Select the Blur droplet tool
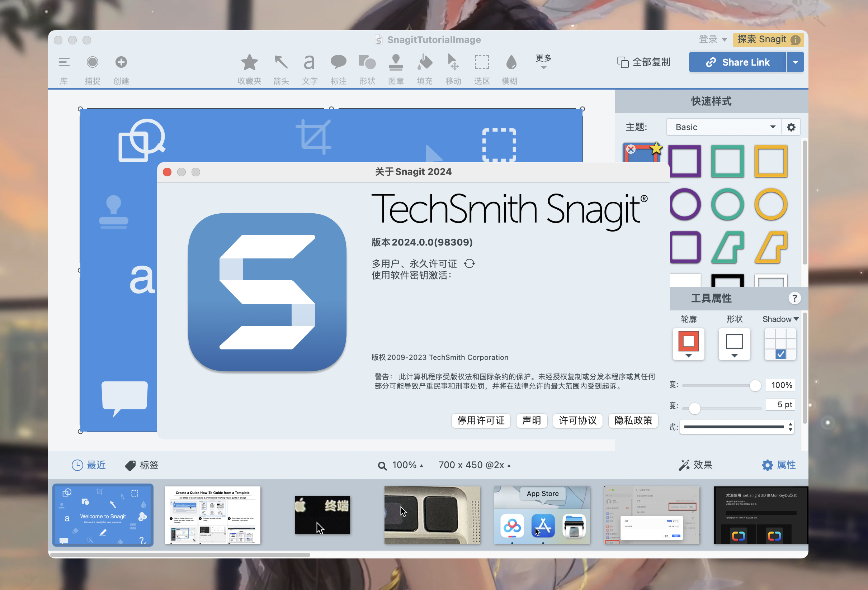The height and width of the screenshot is (590, 868). pyautogui.click(x=511, y=62)
